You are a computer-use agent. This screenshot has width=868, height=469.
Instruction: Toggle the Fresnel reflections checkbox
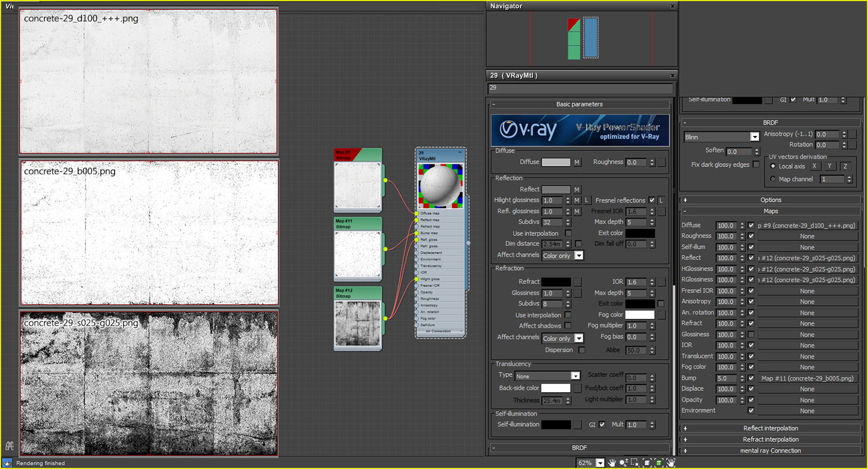(x=652, y=200)
